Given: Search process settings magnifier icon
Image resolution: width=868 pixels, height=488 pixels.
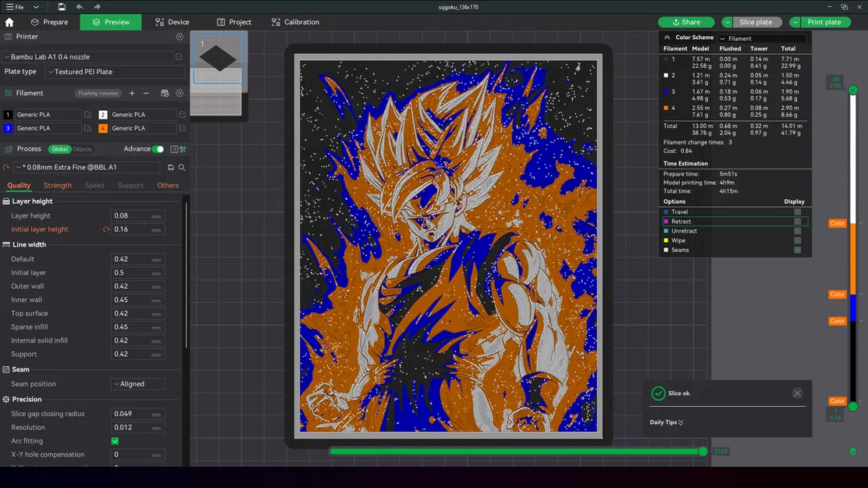Looking at the screenshot, I should [x=182, y=167].
